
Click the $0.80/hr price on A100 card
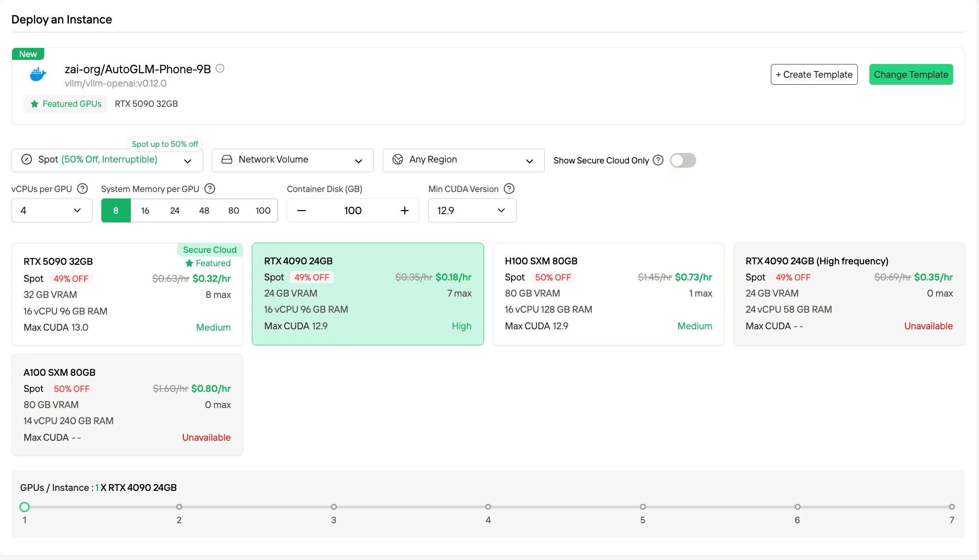(x=211, y=389)
